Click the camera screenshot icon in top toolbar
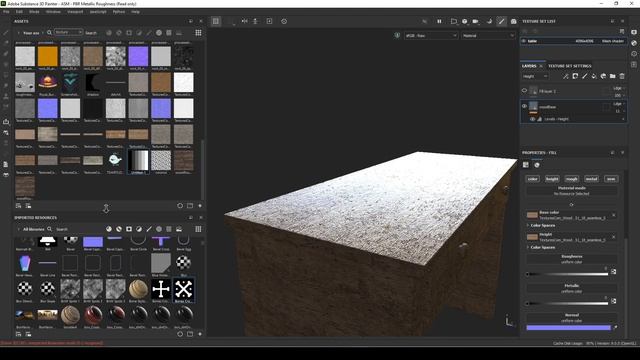This screenshot has width=640, height=360. pos(513,21)
